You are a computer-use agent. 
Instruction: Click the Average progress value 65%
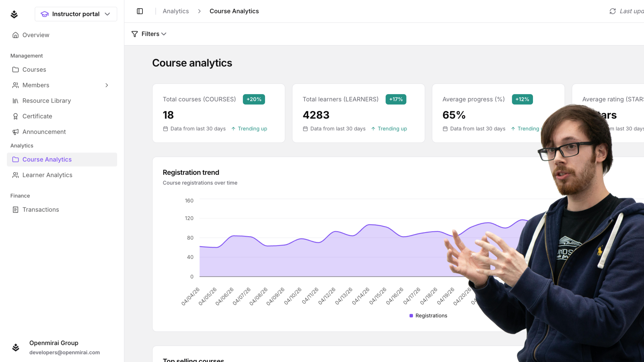pyautogui.click(x=454, y=115)
